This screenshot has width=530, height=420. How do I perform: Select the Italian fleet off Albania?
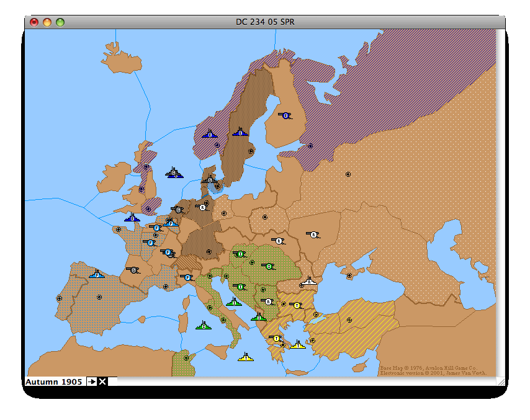pos(259,317)
